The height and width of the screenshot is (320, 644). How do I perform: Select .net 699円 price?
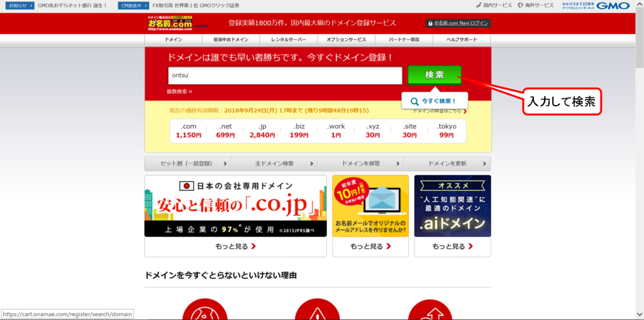coord(226,131)
